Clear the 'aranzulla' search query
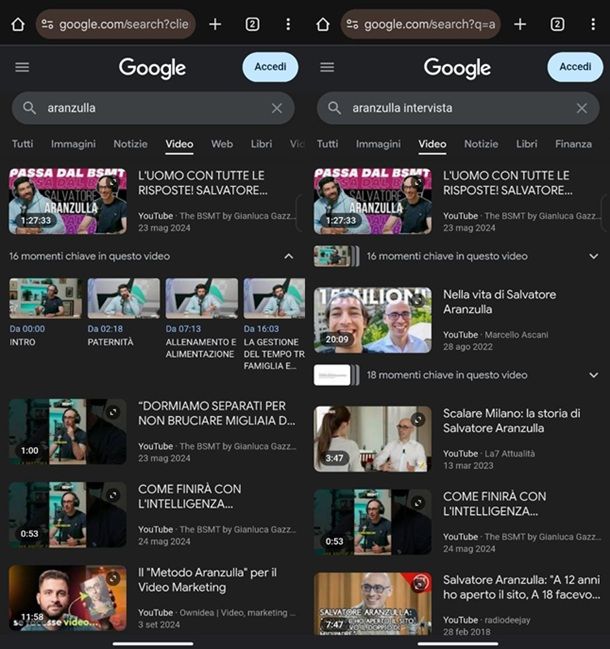610x649 pixels. pyautogui.click(x=277, y=108)
